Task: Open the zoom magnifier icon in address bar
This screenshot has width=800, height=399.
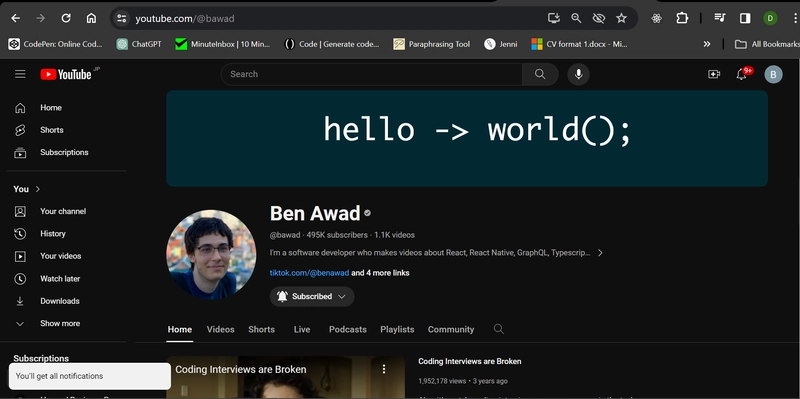Action: [x=576, y=18]
